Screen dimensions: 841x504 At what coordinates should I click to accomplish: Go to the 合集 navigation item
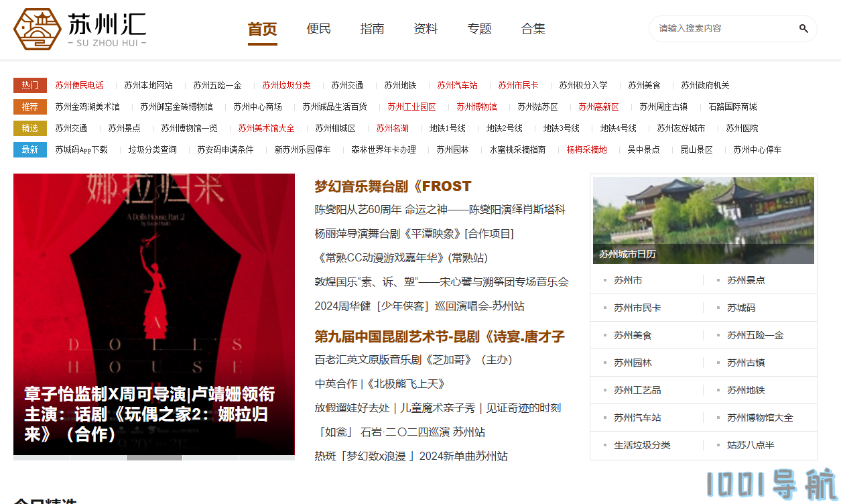pos(533,29)
